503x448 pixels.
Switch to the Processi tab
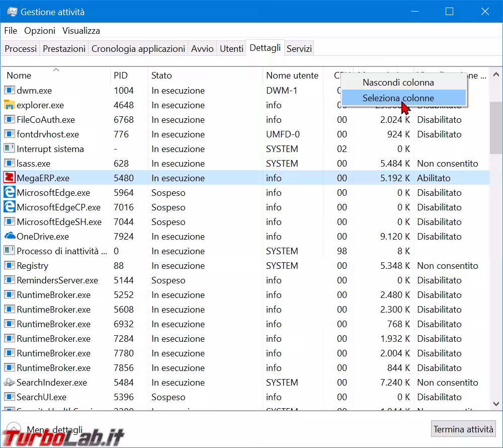click(21, 49)
